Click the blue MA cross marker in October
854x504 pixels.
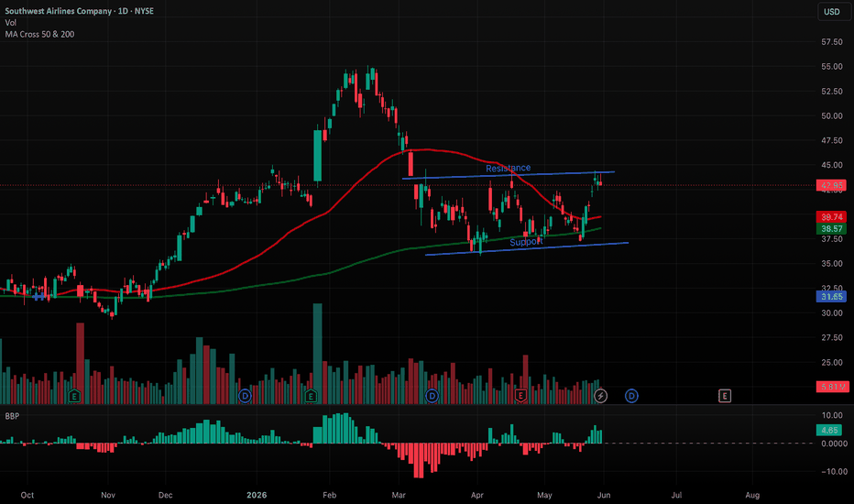point(38,297)
